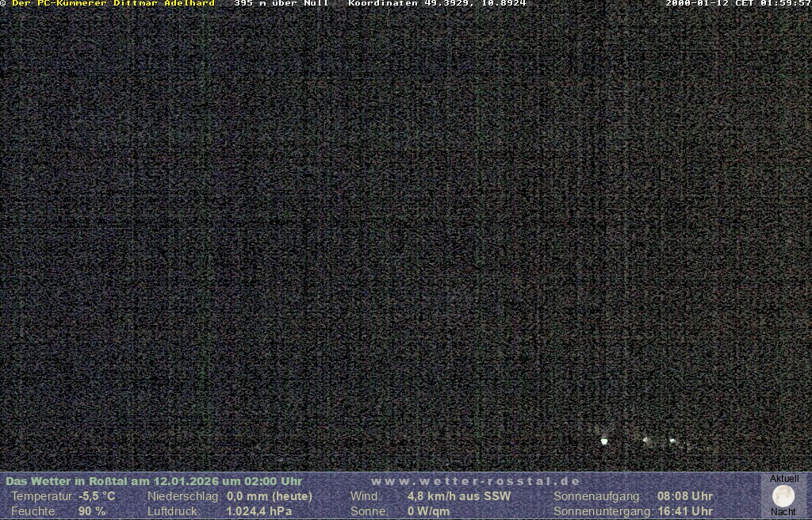Image resolution: width=812 pixels, height=520 pixels.
Task: Click the solar radiation value 0 W/qm
Action: (428, 511)
